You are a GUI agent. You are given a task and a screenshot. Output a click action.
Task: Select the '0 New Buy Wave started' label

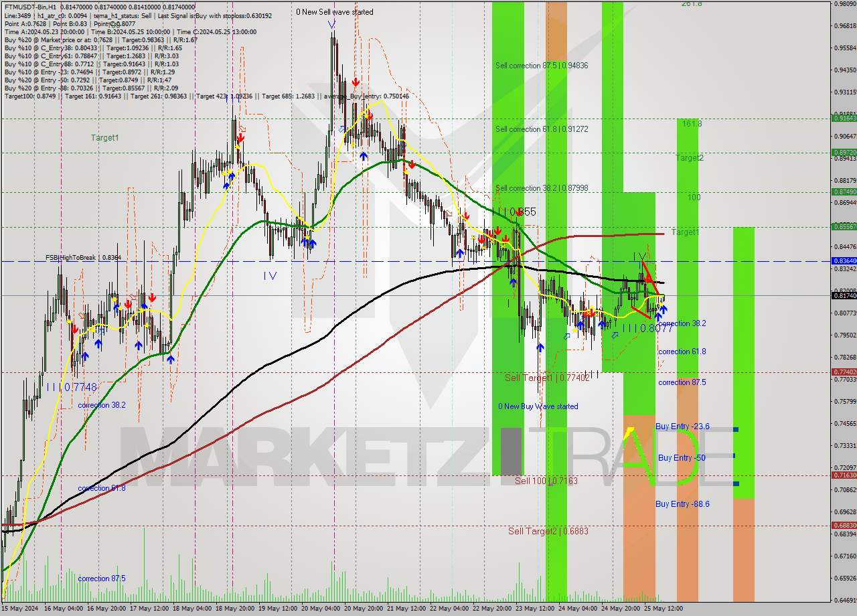pos(538,406)
